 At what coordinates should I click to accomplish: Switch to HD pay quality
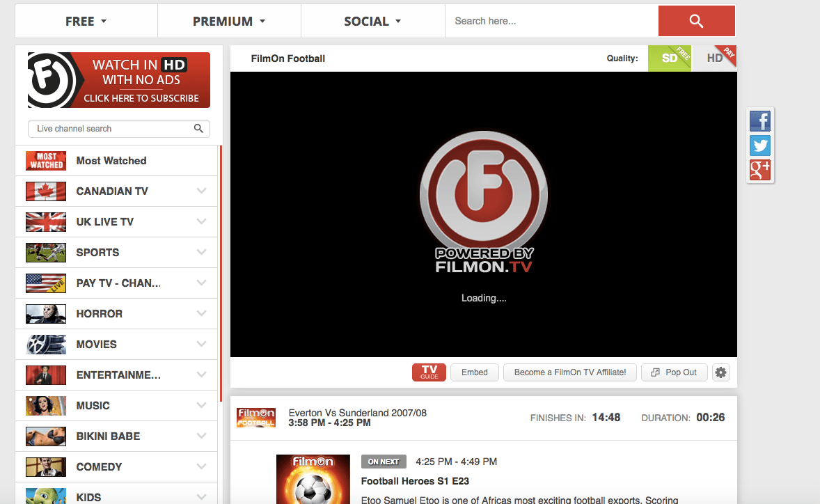click(714, 58)
